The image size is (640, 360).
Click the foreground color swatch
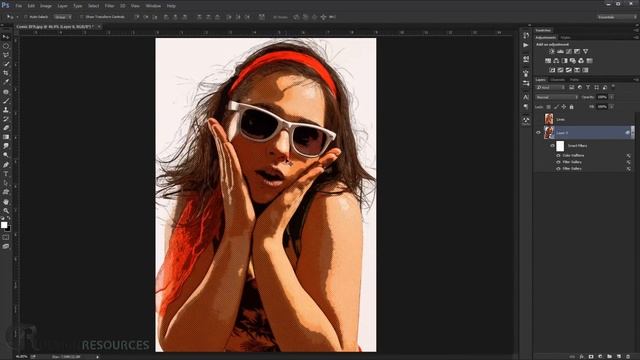pos(4,225)
